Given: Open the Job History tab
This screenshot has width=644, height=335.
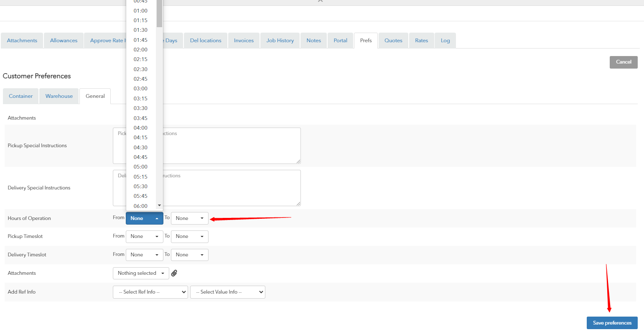Looking at the screenshot, I should tap(280, 41).
